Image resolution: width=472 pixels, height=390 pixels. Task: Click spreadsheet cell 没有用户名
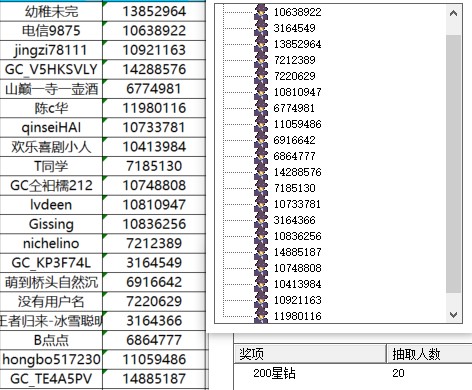(51, 302)
